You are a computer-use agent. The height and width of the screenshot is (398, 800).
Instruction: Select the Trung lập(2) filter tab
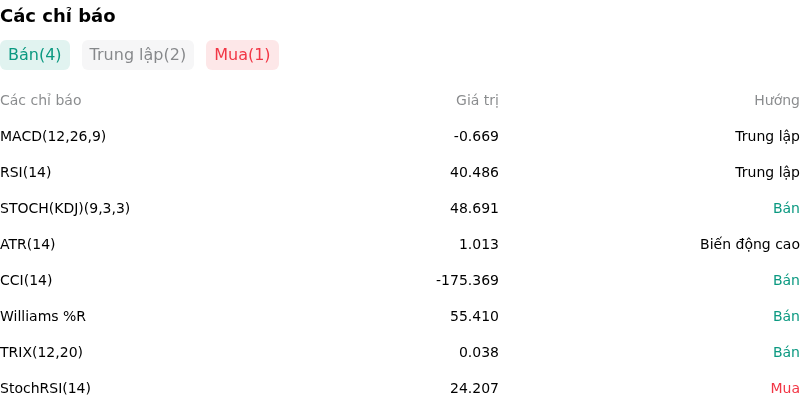tap(138, 55)
